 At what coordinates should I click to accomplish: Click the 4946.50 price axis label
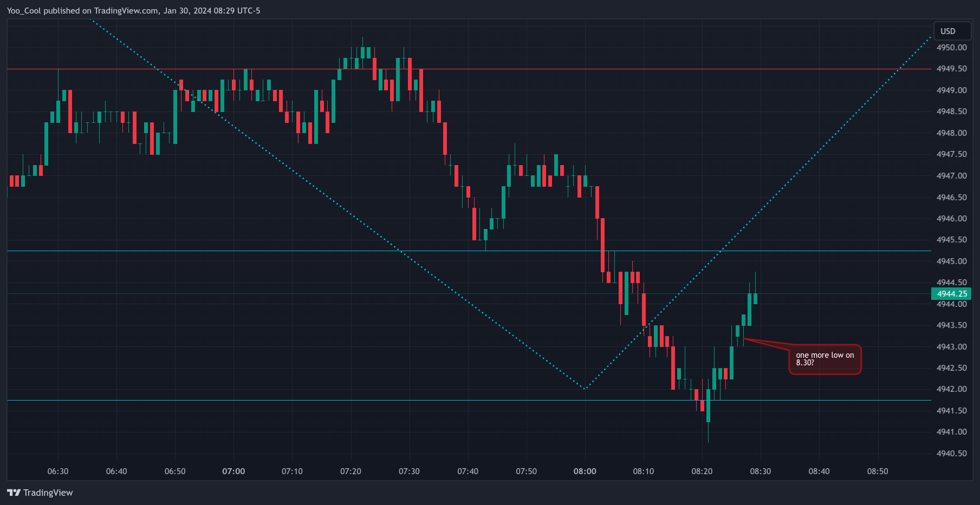952,198
